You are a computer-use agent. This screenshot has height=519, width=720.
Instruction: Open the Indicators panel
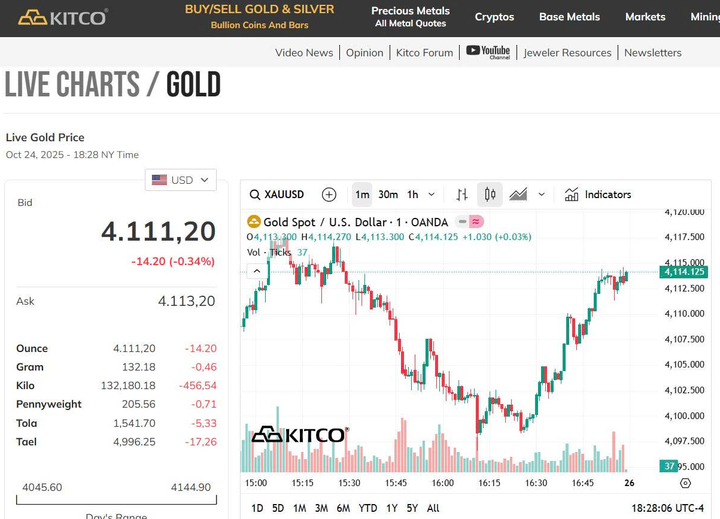(x=598, y=195)
